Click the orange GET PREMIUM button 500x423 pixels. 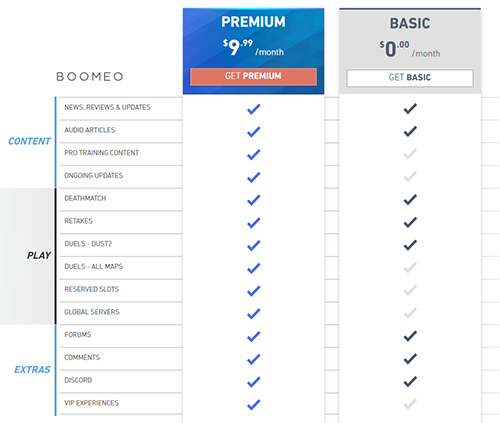[253, 76]
